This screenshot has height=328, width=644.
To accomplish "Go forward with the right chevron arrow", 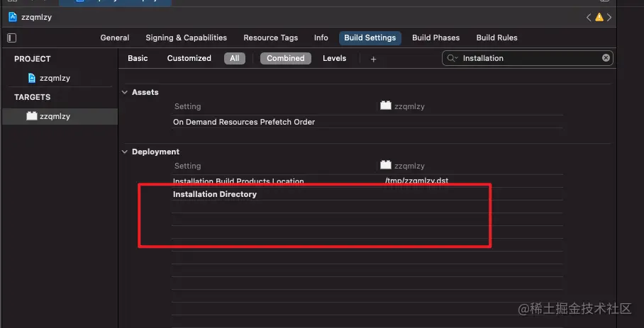I will 610,17.
